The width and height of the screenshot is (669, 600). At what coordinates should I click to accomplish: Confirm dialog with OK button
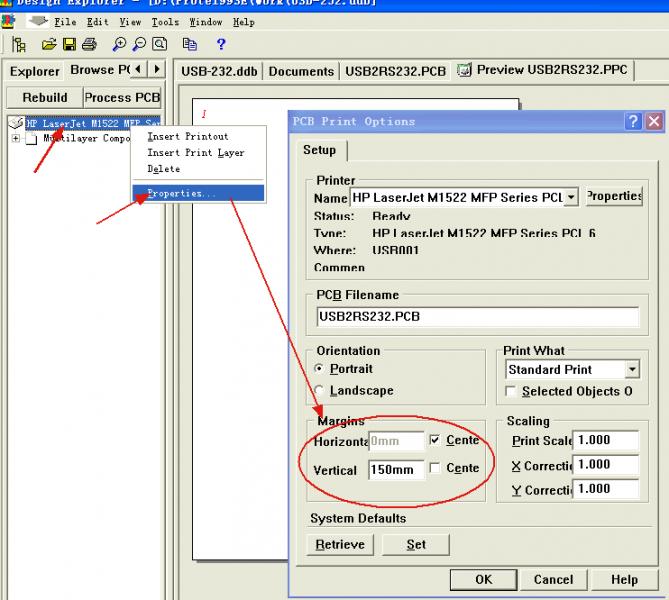pyautogui.click(x=483, y=580)
